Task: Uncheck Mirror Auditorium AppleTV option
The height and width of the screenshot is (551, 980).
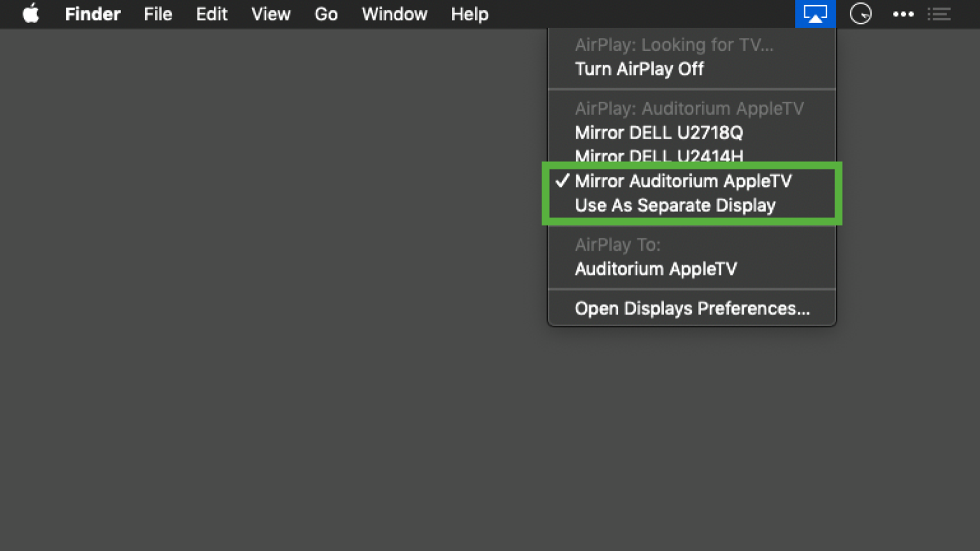Action: click(683, 181)
